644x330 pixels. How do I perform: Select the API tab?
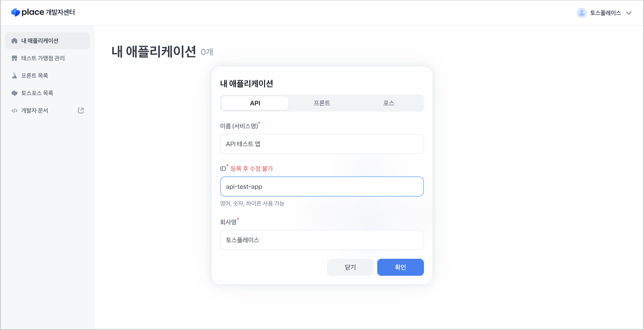[255, 103]
